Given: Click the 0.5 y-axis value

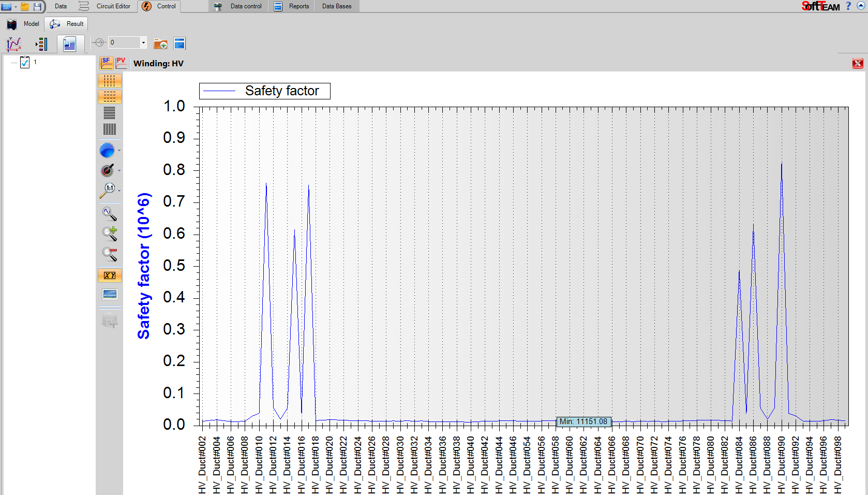Looking at the screenshot, I should 174,266.
